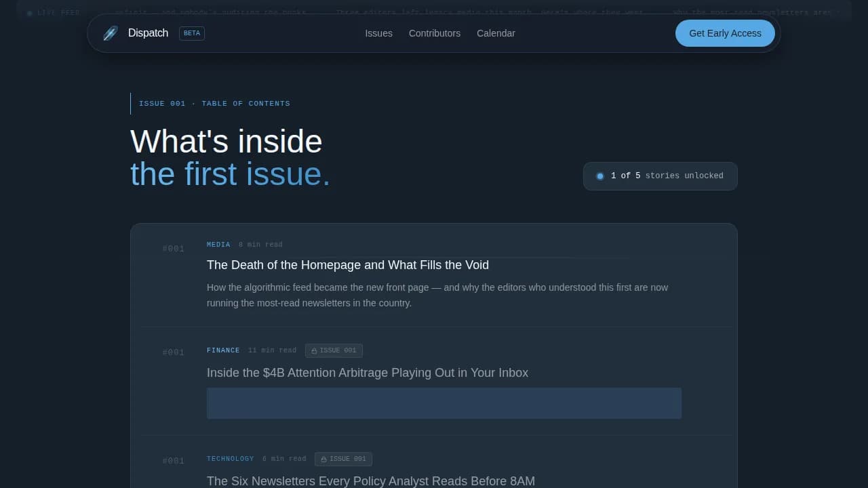The image size is (868, 488).
Task: Click the Get Early Access button
Action: pos(725,33)
